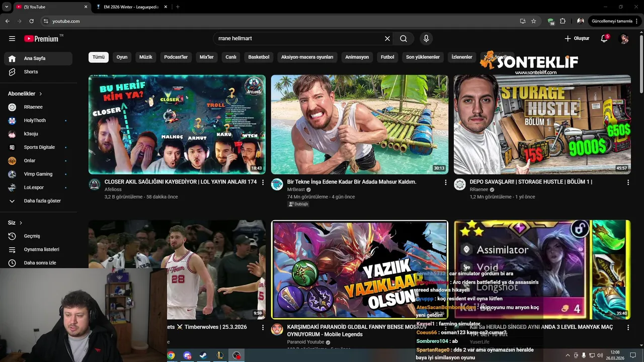Close the YouTube browser tab
This screenshot has height=362, width=644.
[86, 7]
